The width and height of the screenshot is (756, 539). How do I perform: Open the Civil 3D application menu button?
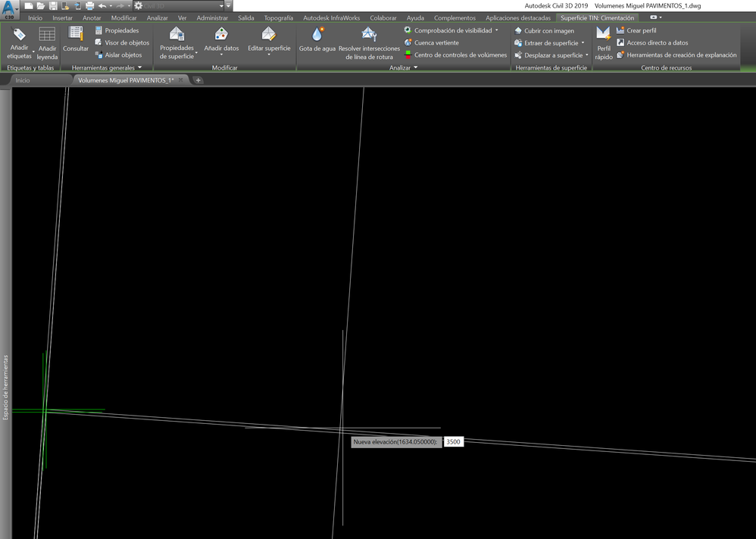(10, 9)
